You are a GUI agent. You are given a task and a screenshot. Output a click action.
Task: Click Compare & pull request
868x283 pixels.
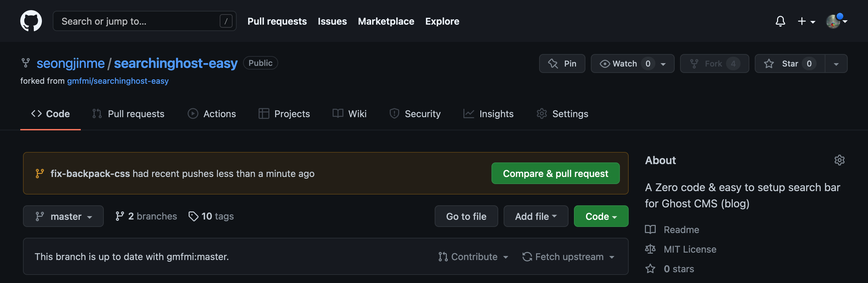pyautogui.click(x=555, y=173)
